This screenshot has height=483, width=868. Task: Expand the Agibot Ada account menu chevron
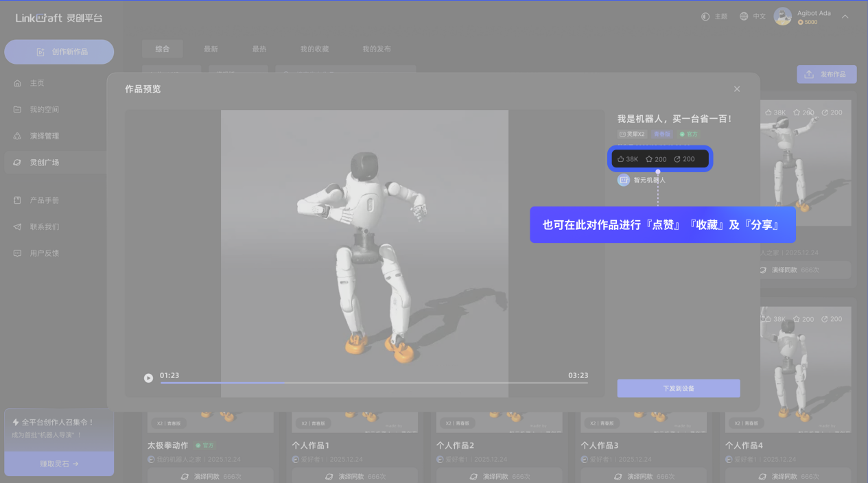[x=845, y=16]
